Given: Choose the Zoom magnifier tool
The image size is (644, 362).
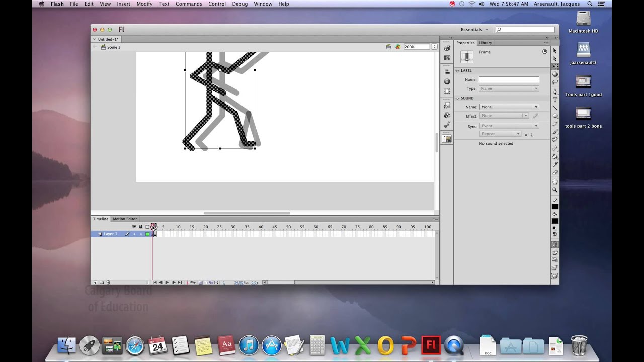Looking at the screenshot, I should coord(555,190).
